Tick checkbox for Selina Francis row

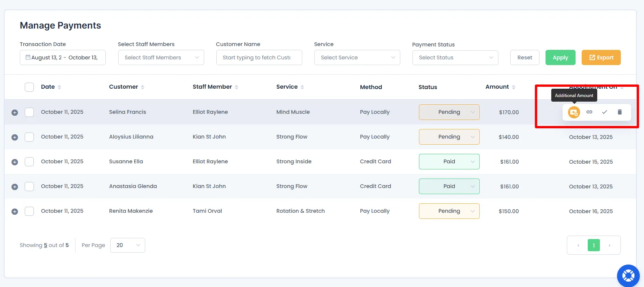(29, 112)
